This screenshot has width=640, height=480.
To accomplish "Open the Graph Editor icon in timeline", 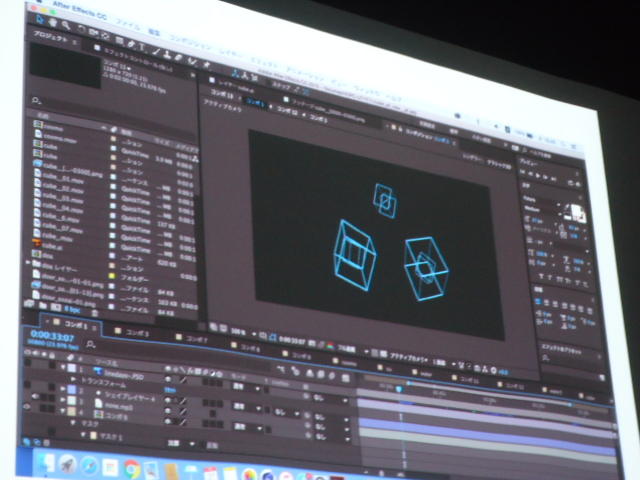I will (345, 378).
